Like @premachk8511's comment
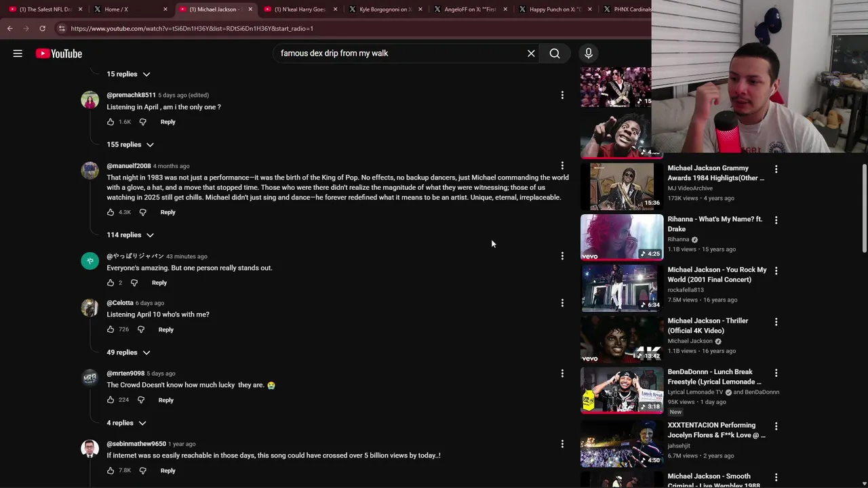 click(111, 122)
